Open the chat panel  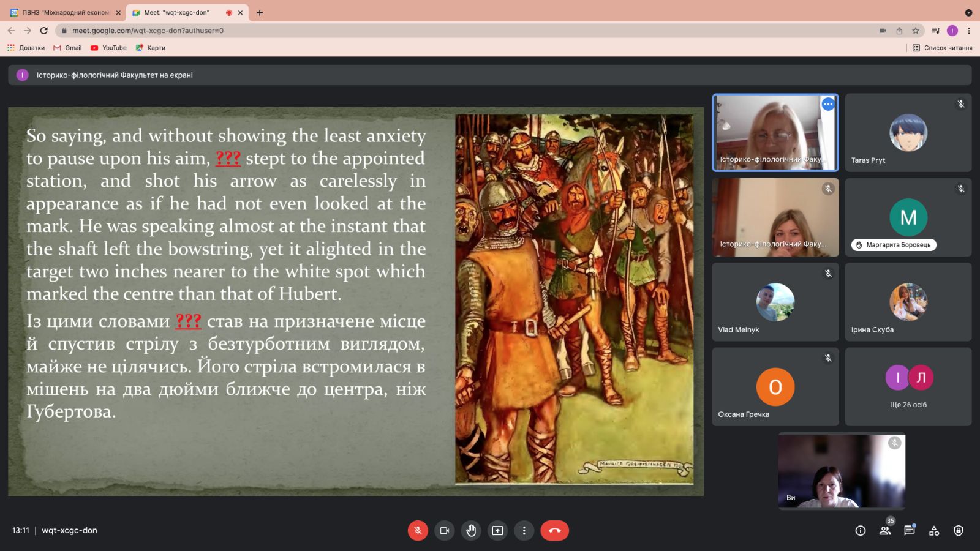[910, 531]
